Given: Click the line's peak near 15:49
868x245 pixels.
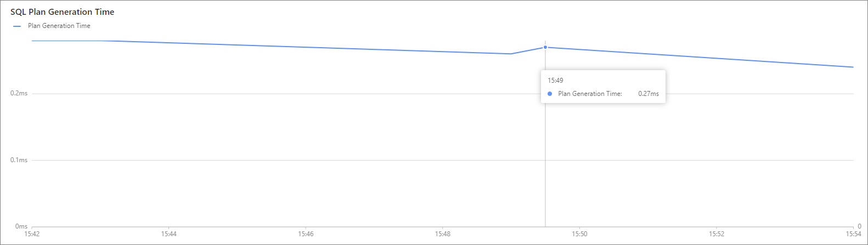Looking at the screenshot, I should [x=545, y=47].
